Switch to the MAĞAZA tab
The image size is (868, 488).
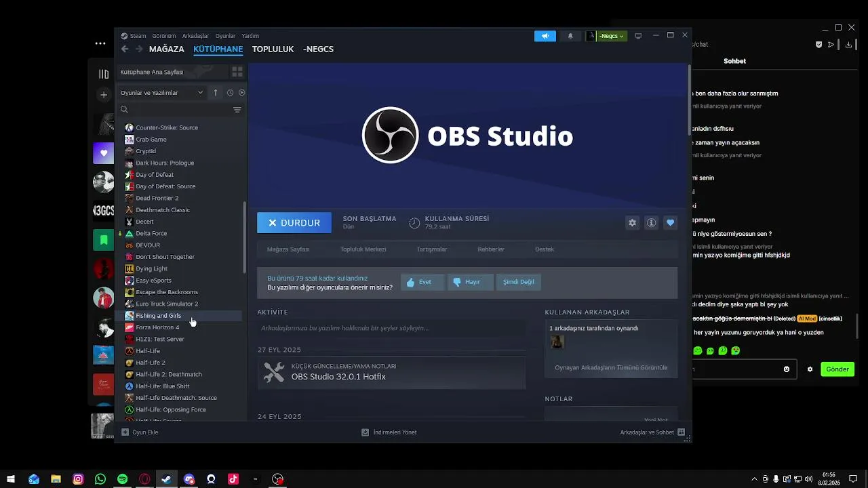coord(167,49)
